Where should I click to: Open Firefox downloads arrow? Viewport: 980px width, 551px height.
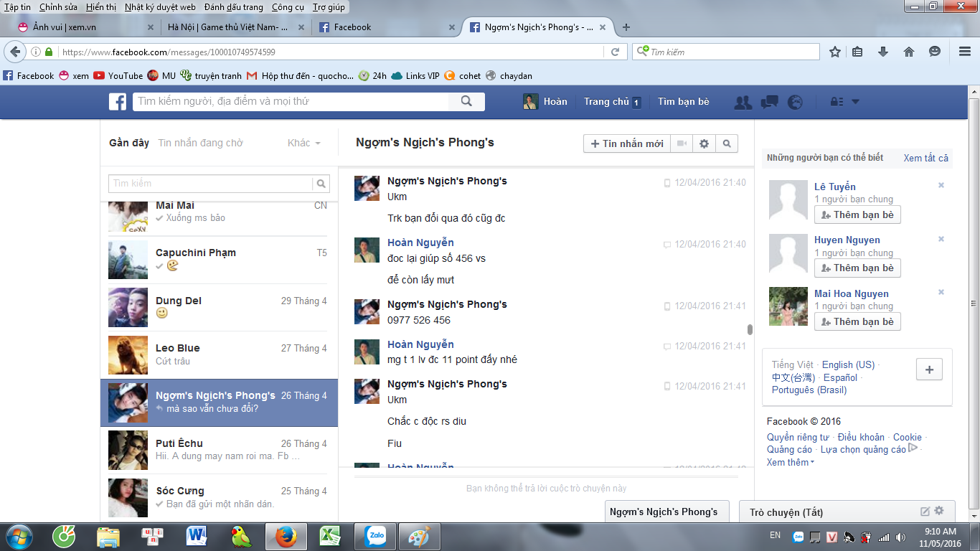click(883, 52)
